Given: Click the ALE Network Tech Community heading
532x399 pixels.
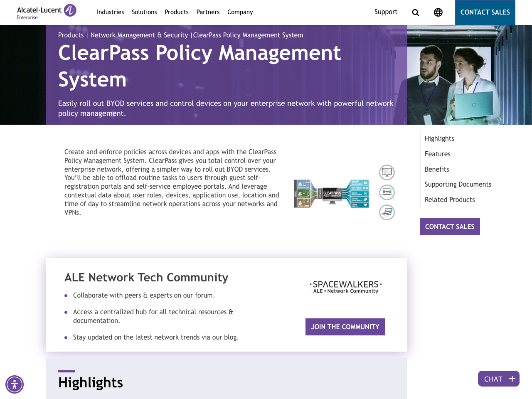Looking at the screenshot, I should click(146, 277).
